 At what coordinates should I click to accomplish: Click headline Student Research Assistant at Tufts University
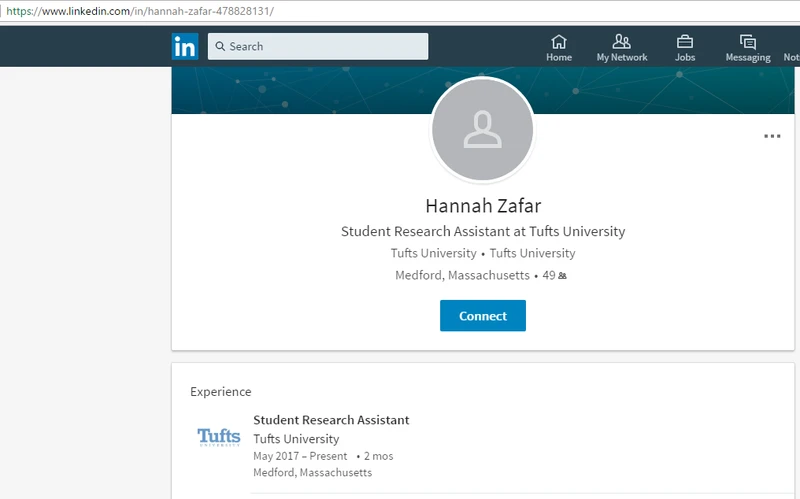click(483, 231)
